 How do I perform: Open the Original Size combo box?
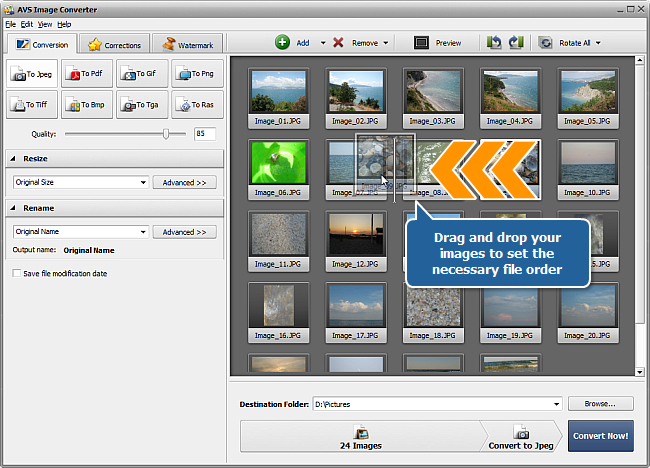pyautogui.click(x=81, y=182)
